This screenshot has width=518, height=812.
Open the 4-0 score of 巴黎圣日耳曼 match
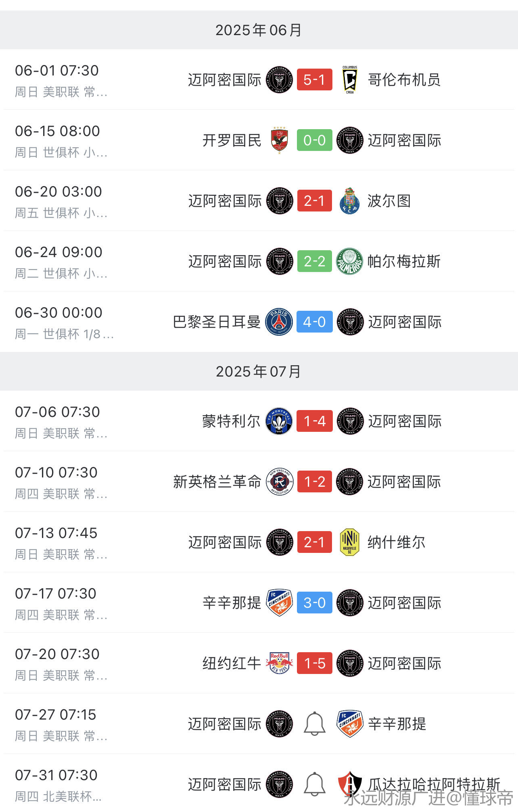pyautogui.click(x=315, y=322)
